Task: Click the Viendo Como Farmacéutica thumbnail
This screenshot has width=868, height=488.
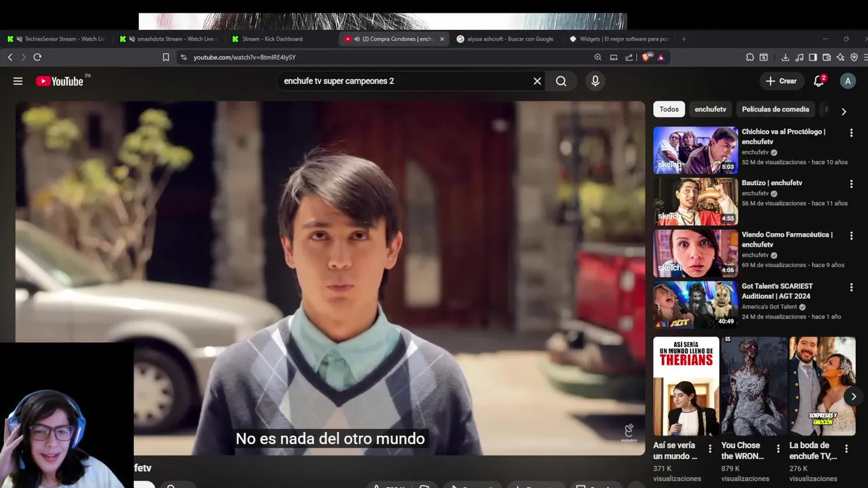Action: point(695,253)
